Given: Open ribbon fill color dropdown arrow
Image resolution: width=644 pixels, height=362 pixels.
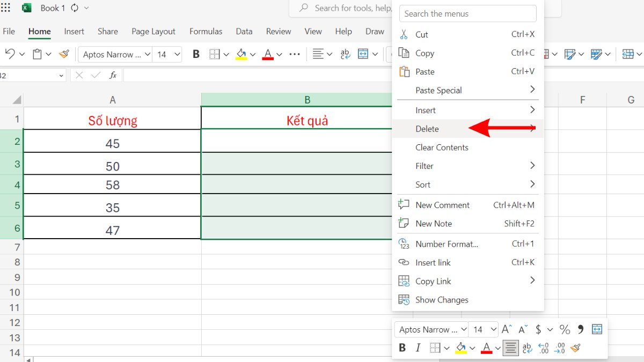Looking at the screenshot, I should pos(253,54).
